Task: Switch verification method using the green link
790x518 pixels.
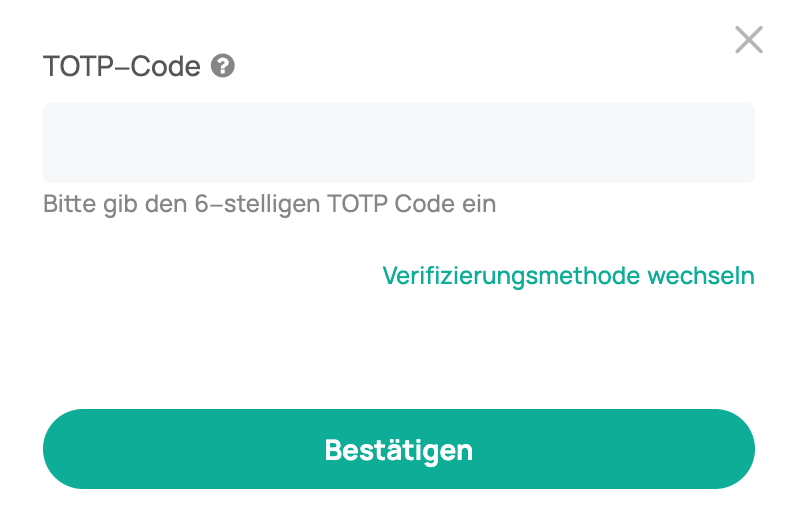Action: click(x=568, y=275)
